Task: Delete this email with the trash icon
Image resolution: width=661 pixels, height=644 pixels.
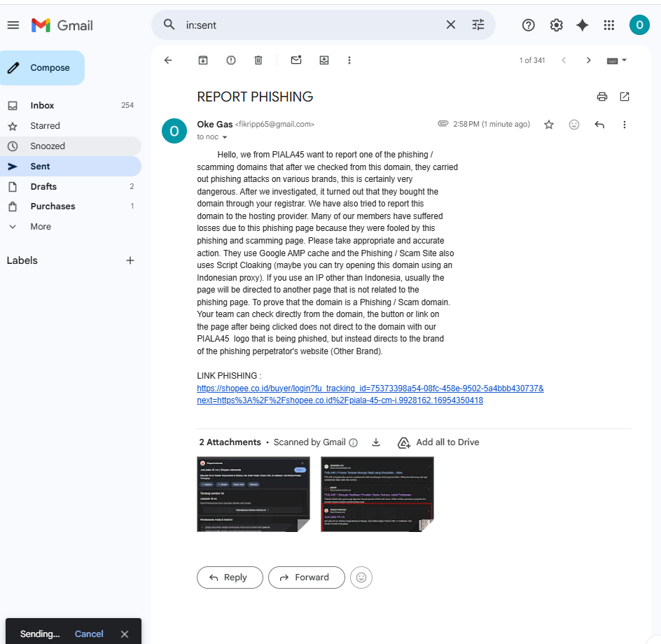Action: [258, 60]
